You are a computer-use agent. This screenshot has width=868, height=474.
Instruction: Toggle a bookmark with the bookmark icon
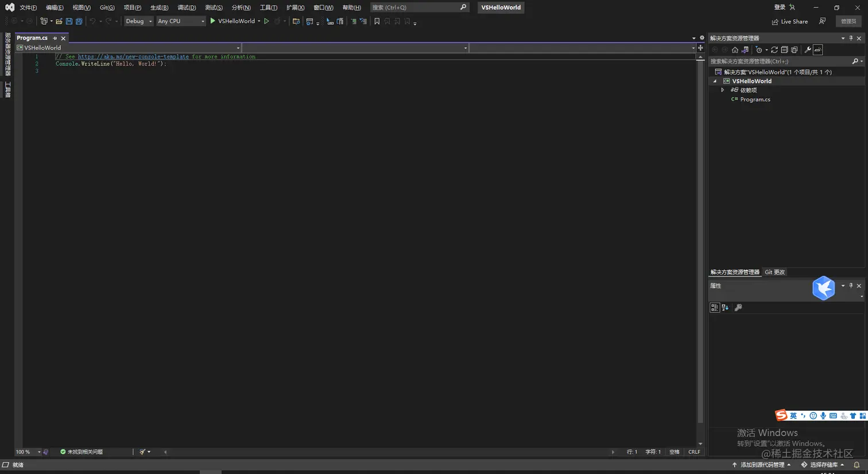click(377, 21)
